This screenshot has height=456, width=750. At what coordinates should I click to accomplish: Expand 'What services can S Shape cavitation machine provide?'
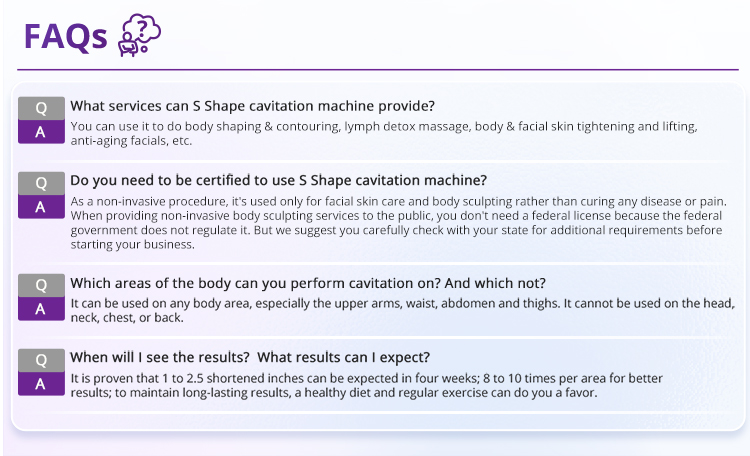pos(253,106)
